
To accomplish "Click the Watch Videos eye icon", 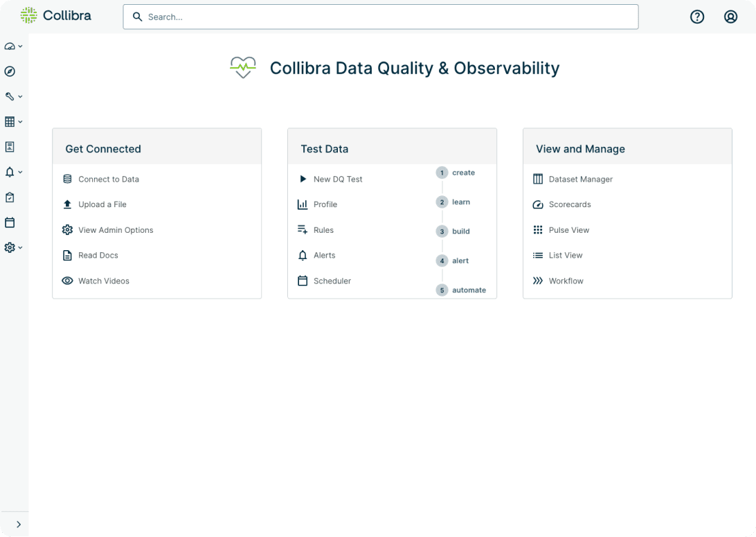I will point(68,281).
